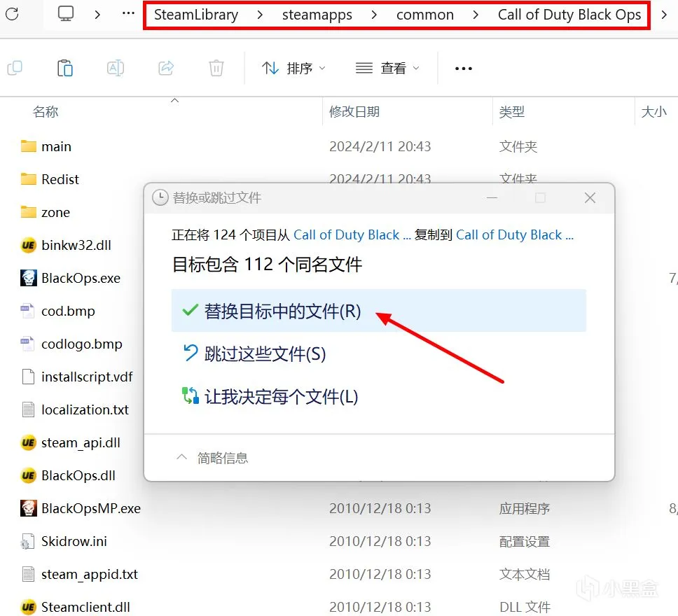Click the 应用程序 type of BlackOpsMP.exe
Screen dimensions: 678x616
tap(525, 508)
